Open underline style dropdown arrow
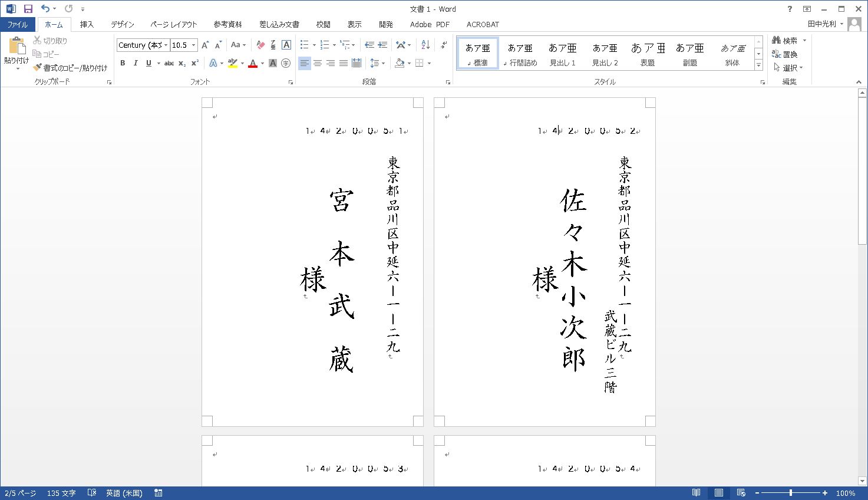868x500 pixels. click(159, 63)
